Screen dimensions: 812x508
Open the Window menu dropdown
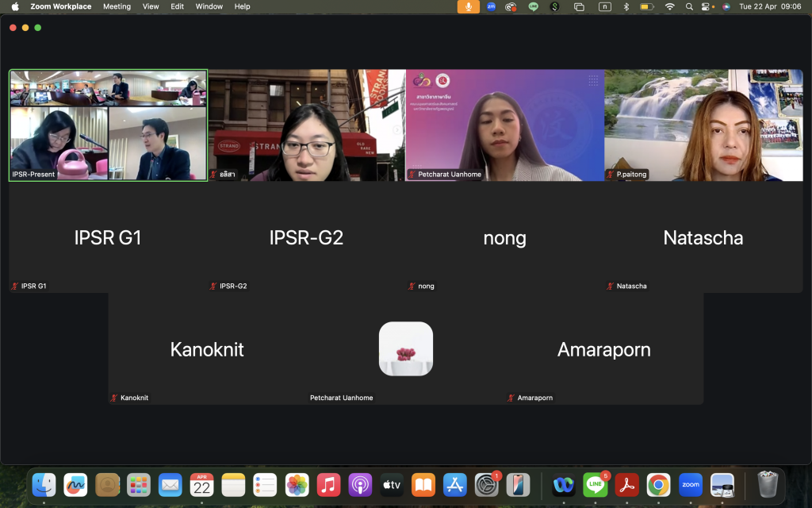[209, 6]
